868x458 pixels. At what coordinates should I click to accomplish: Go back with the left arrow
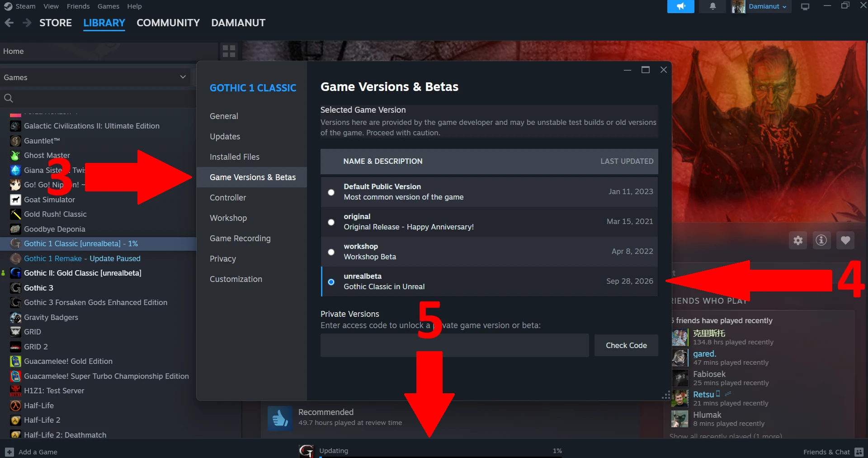9,23
